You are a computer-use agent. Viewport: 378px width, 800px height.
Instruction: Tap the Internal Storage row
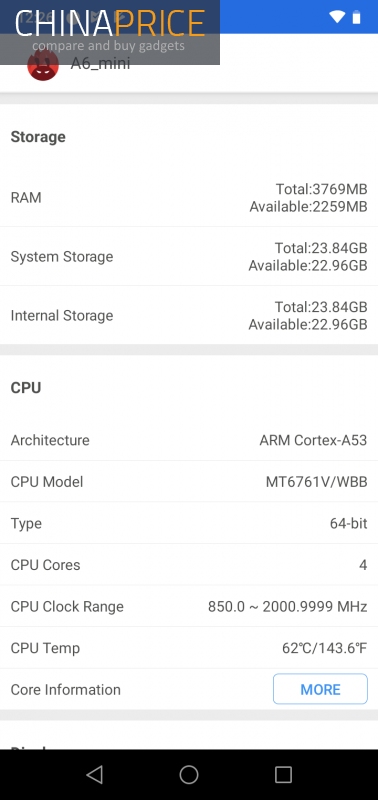pos(189,315)
